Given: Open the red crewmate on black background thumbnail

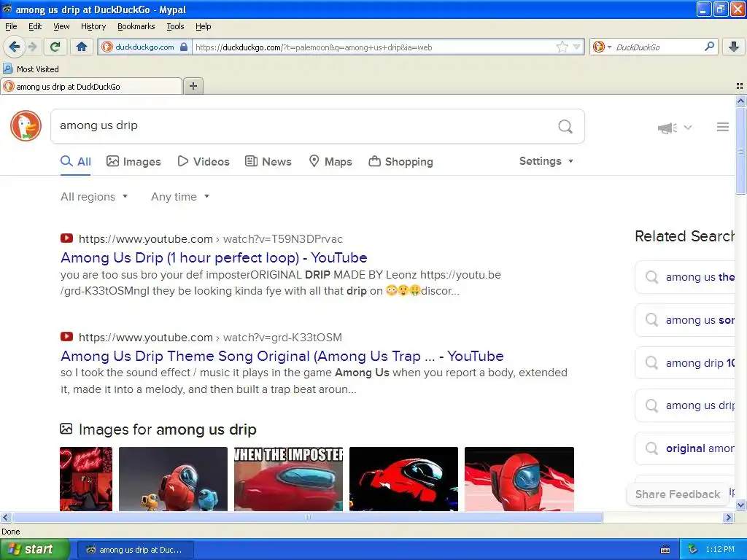Looking at the screenshot, I should (404, 478).
